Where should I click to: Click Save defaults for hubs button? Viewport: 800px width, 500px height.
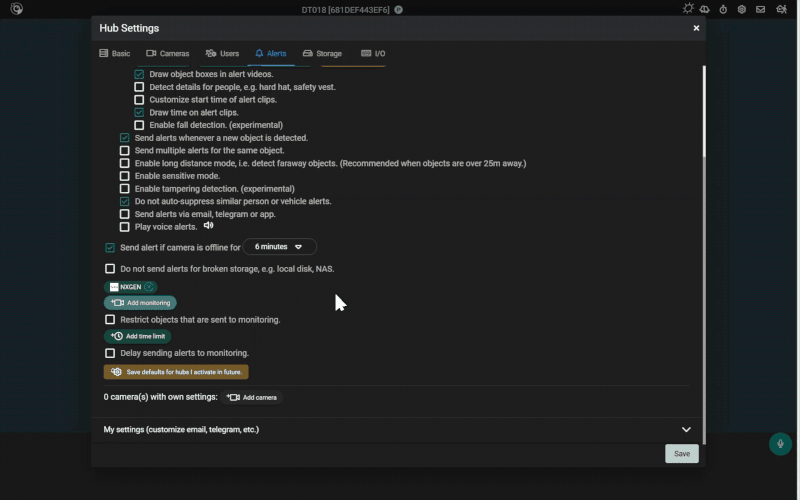pyautogui.click(x=176, y=371)
